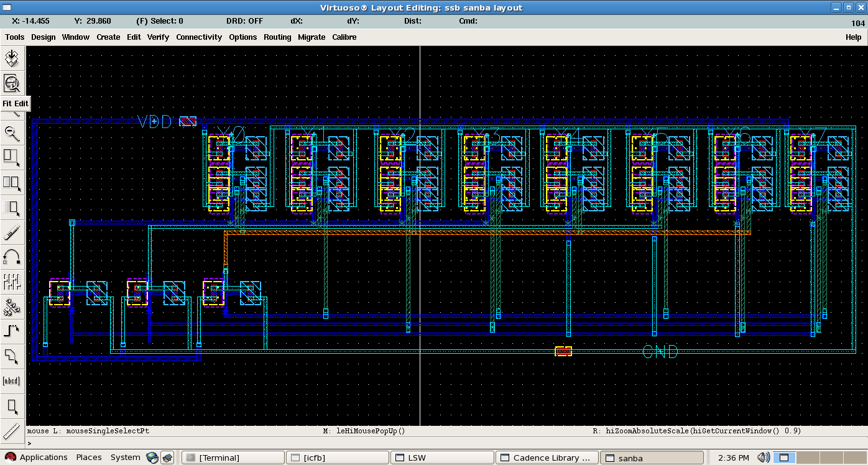Screen dimensions: 868x465
Task: Click the GND text label in layout
Action: pyautogui.click(x=660, y=352)
